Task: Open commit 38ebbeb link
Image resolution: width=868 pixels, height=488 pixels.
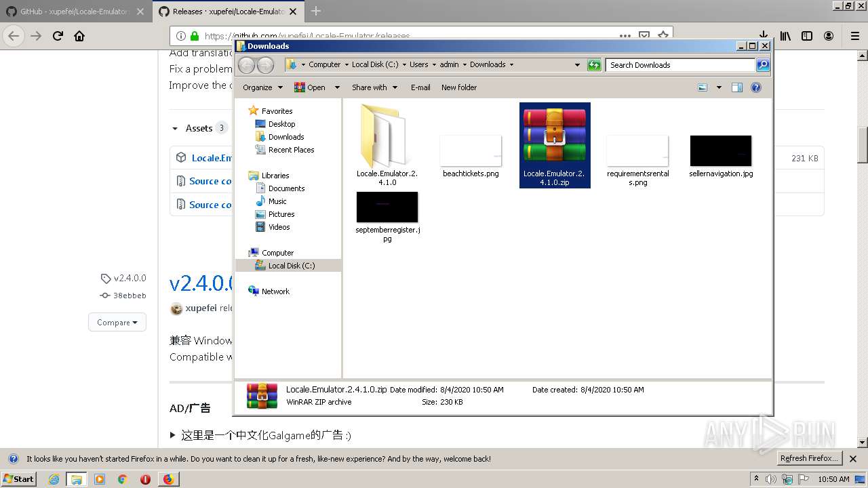Action: (123, 296)
